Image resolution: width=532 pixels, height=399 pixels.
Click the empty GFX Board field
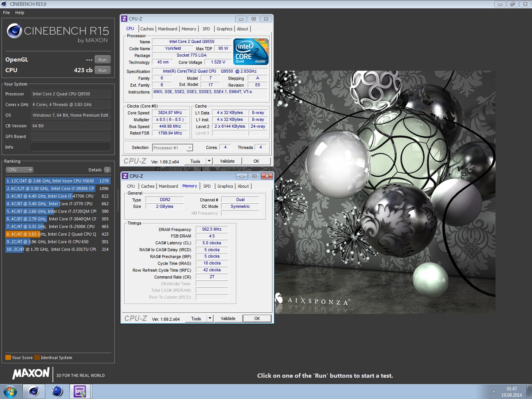[71, 136]
